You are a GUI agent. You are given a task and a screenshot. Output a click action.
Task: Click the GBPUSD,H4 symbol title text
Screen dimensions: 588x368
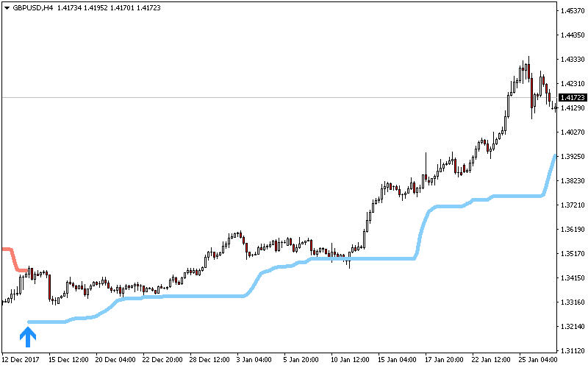pyautogui.click(x=33, y=7)
